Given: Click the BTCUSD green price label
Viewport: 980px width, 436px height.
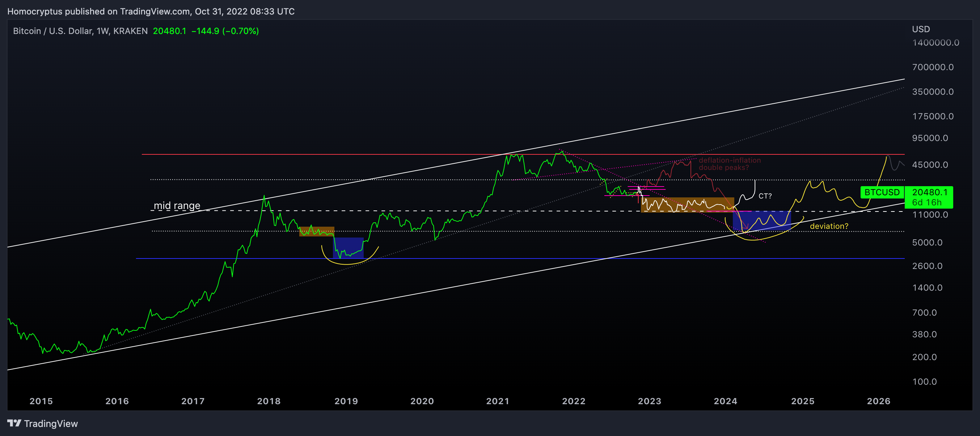Looking at the screenshot, I should [882, 192].
